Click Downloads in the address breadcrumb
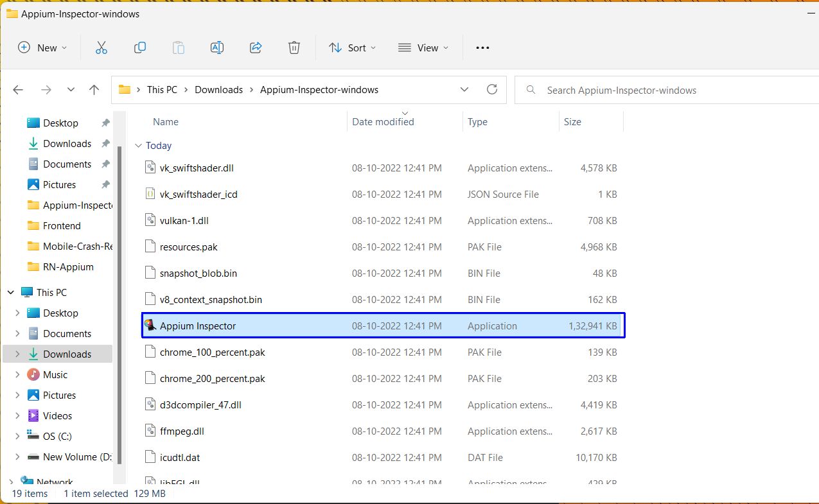This screenshot has height=504, width=819. click(219, 90)
